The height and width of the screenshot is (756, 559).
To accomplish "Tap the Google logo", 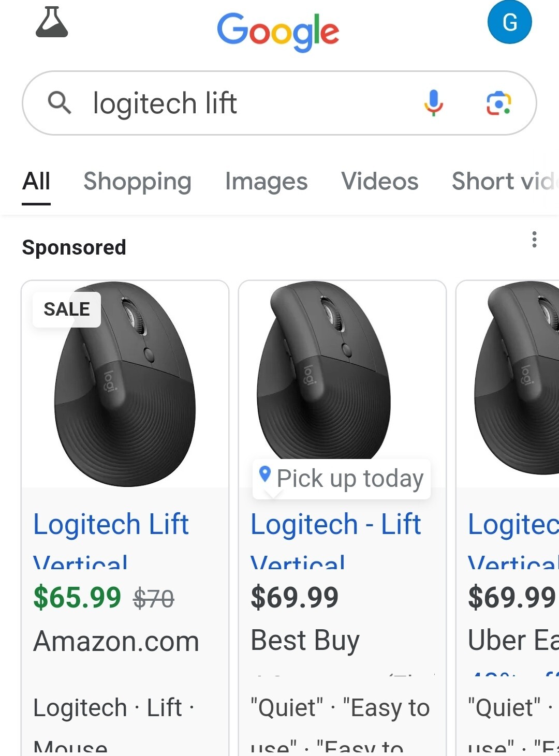I will pos(278,32).
